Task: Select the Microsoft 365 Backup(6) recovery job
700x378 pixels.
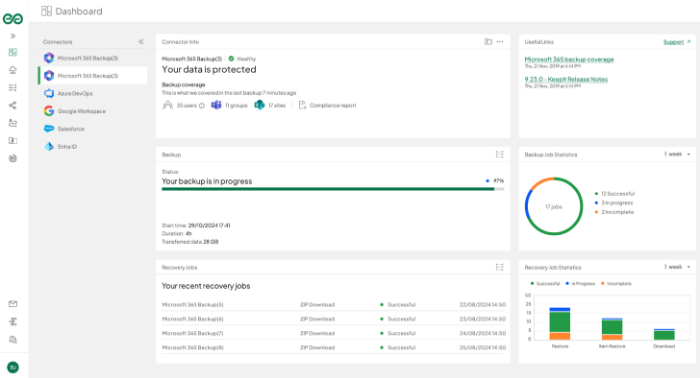Action: [333, 319]
